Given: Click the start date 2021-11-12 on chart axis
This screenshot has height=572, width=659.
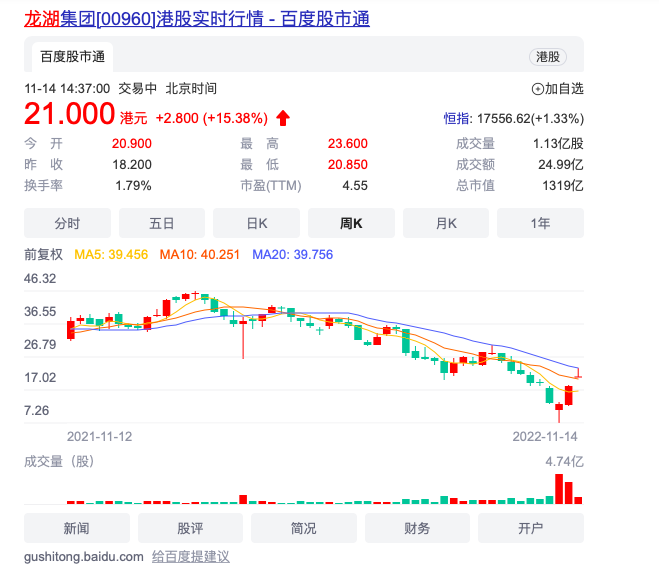Looking at the screenshot, I should point(100,436).
